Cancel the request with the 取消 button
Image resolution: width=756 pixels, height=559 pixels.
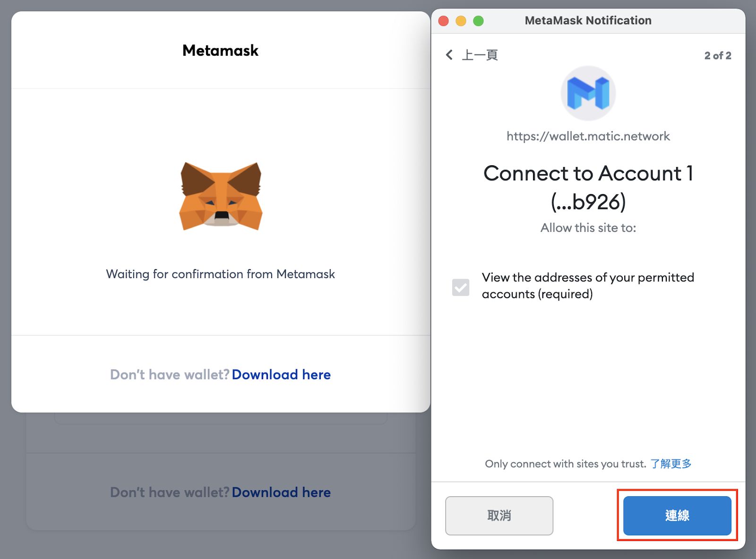point(499,516)
